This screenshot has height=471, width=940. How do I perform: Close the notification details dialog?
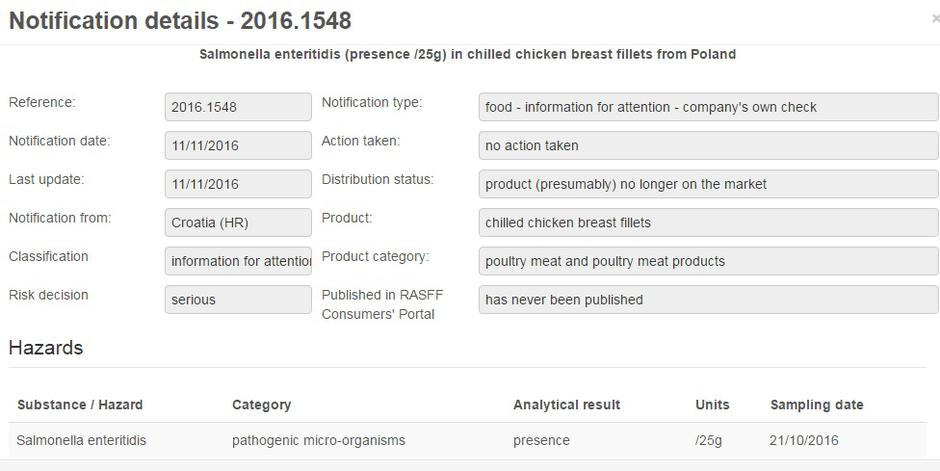coord(935,19)
